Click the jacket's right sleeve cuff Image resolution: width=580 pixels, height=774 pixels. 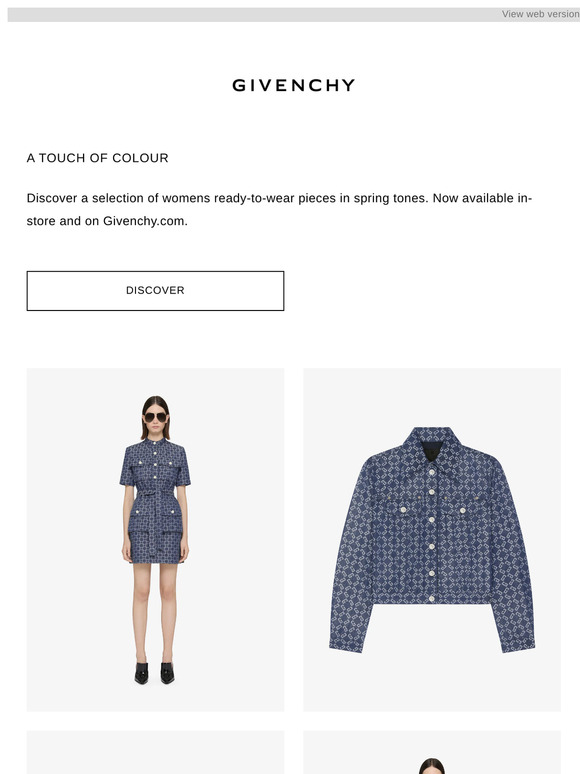tap(517, 644)
